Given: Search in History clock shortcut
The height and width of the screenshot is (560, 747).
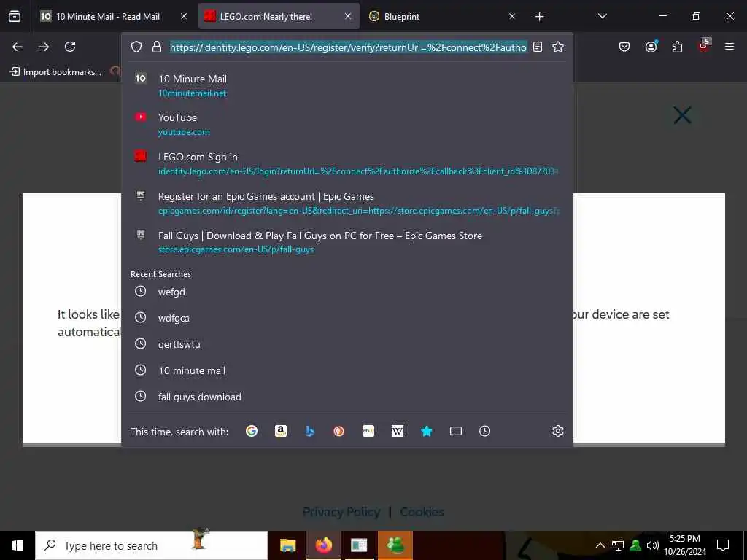Looking at the screenshot, I should click(x=485, y=431).
